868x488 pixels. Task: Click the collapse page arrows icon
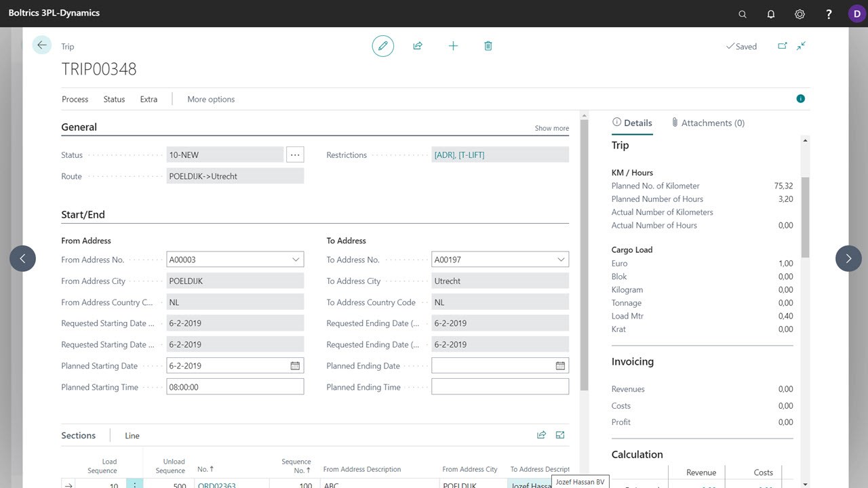(802, 46)
